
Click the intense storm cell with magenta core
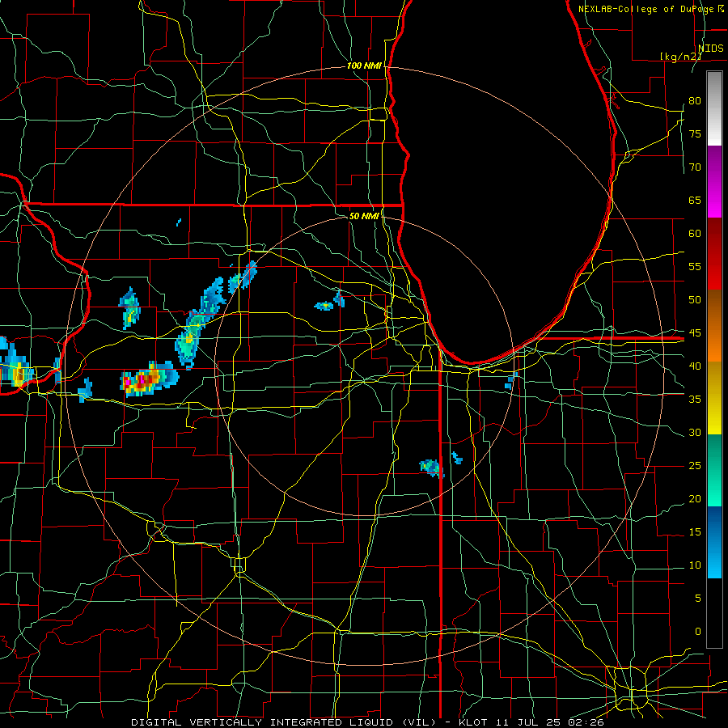tap(149, 379)
